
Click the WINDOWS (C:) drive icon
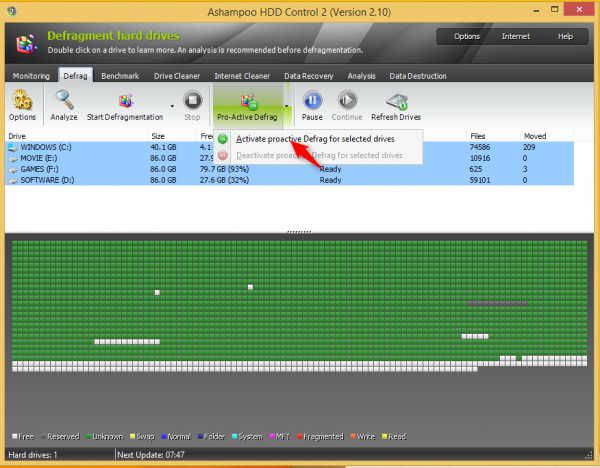[13, 147]
